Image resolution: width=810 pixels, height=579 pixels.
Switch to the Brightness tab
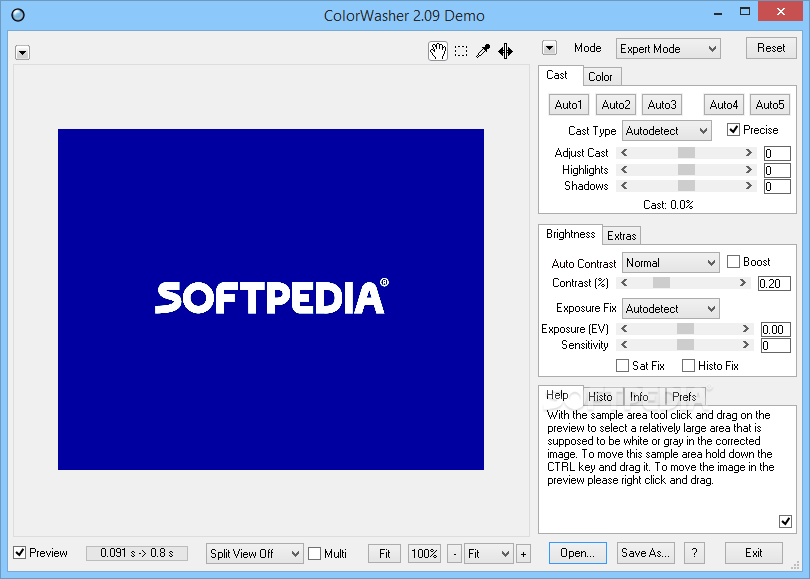coord(570,234)
